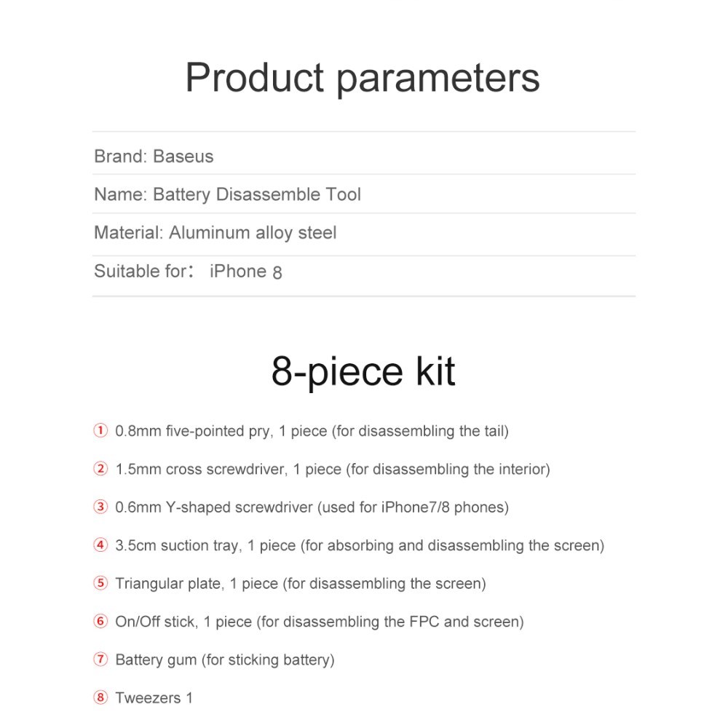Click the red circled number 7 icon
The height and width of the screenshot is (728, 728).
point(100,660)
